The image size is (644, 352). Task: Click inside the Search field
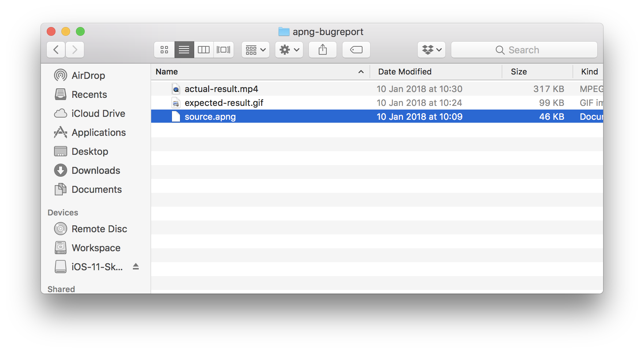click(x=524, y=50)
